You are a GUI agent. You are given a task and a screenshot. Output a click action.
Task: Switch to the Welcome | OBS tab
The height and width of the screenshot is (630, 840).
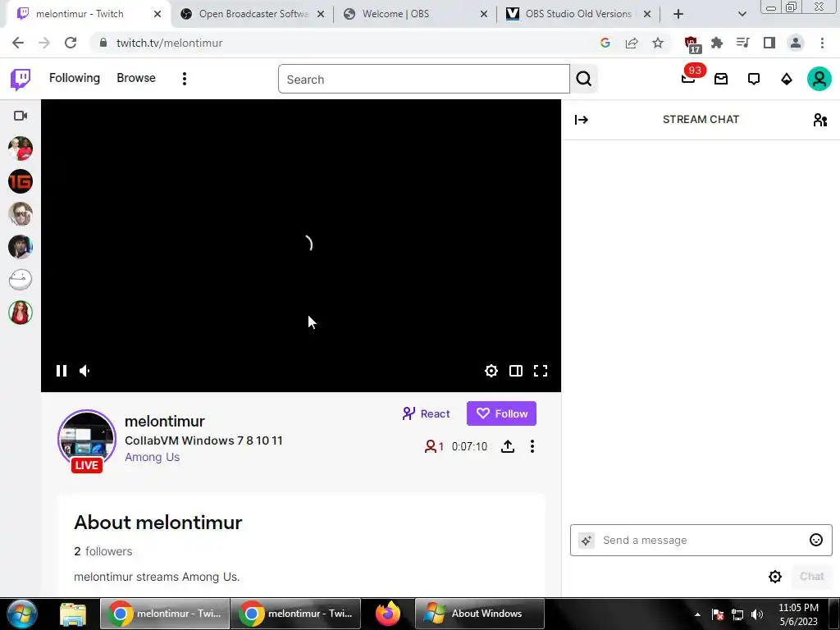point(416,14)
